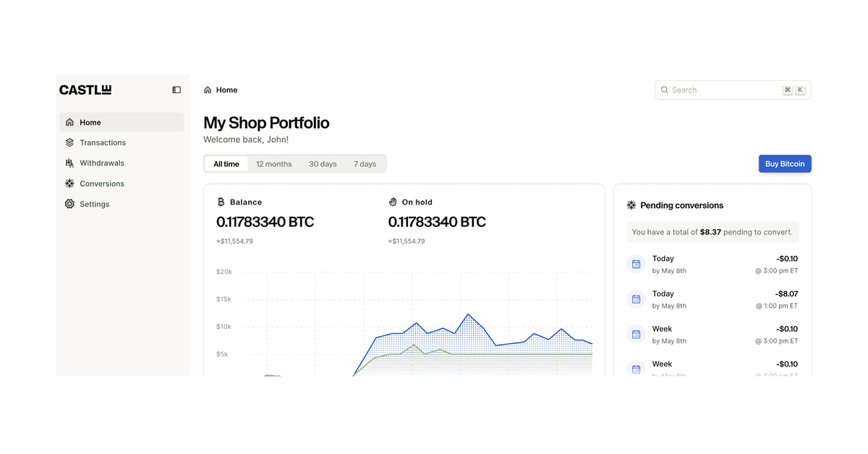The width and height of the screenshot is (868, 454).
Task: Click calendar icon for Week @ 3:00 pm
Action: point(637,334)
